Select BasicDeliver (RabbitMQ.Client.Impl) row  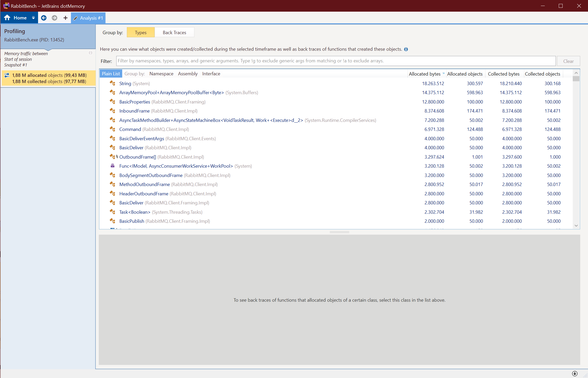point(336,148)
